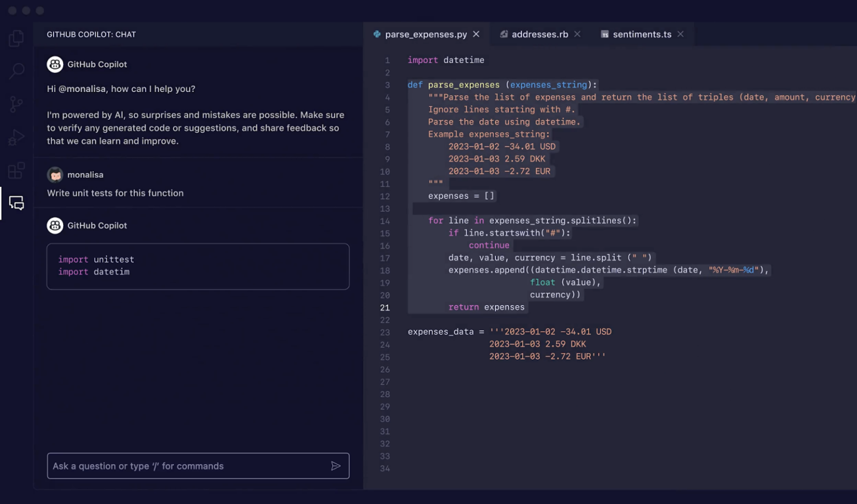Open the Explorer panel
The image size is (857, 504).
coord(16,37)
